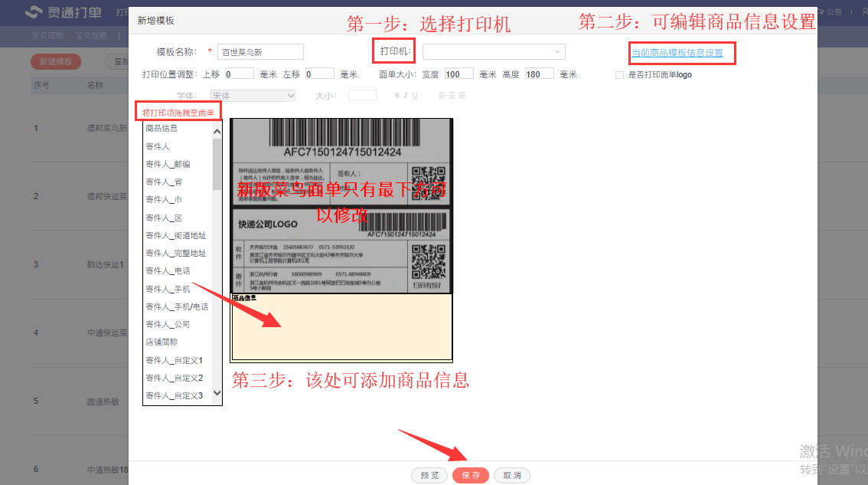The image size is (868, 485).
Task: Click the 保存 save button
Action: tap(470, 475)
